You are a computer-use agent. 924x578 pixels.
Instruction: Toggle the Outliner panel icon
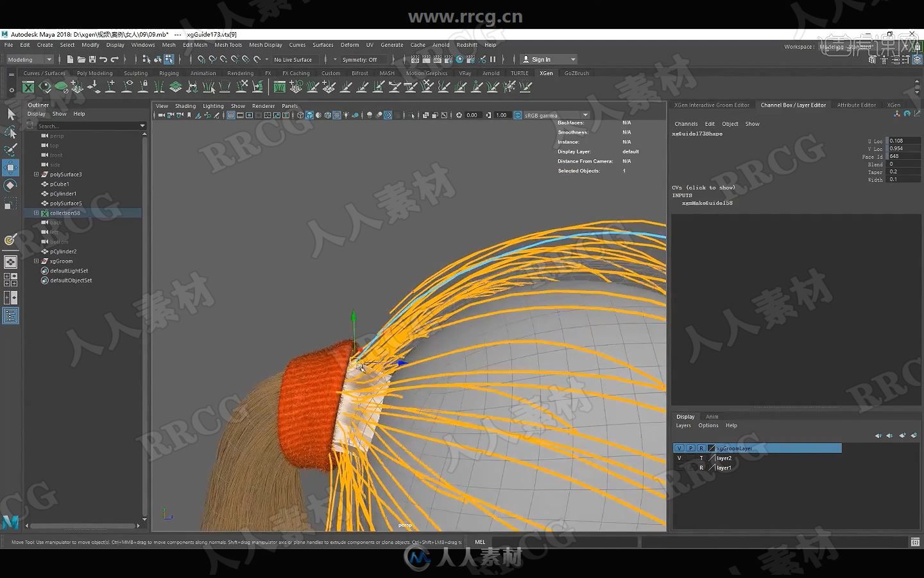[10, 315]
